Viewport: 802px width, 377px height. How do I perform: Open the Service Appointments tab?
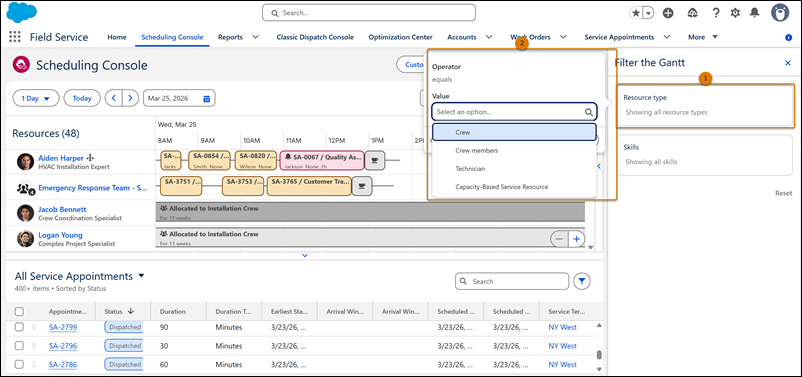tap(619, 37)
